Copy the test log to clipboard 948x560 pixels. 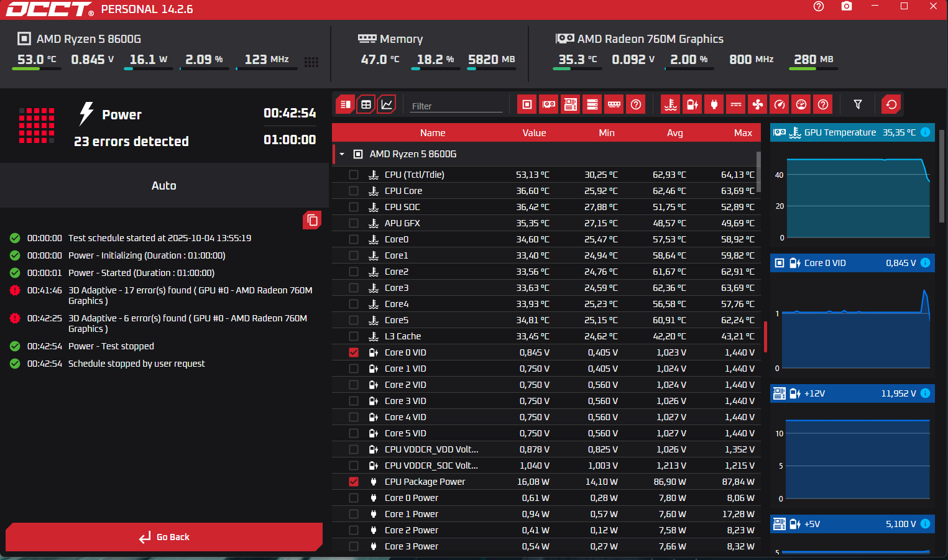click(312, 220)
